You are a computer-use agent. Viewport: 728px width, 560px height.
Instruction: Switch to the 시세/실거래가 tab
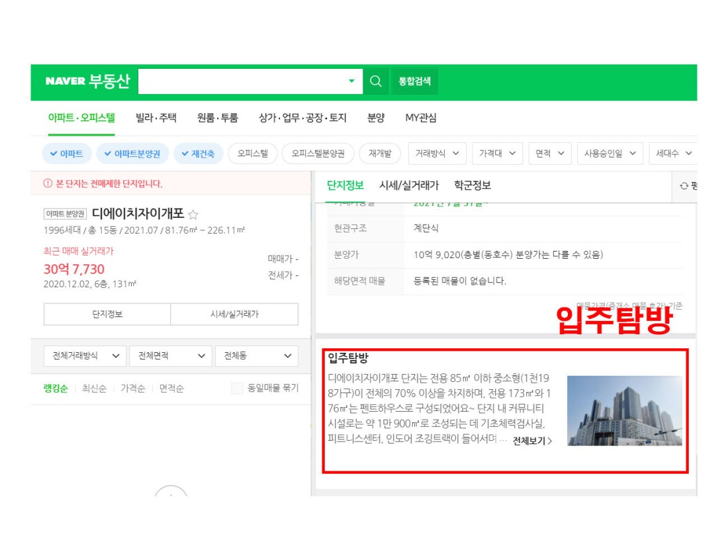[409, 186]
